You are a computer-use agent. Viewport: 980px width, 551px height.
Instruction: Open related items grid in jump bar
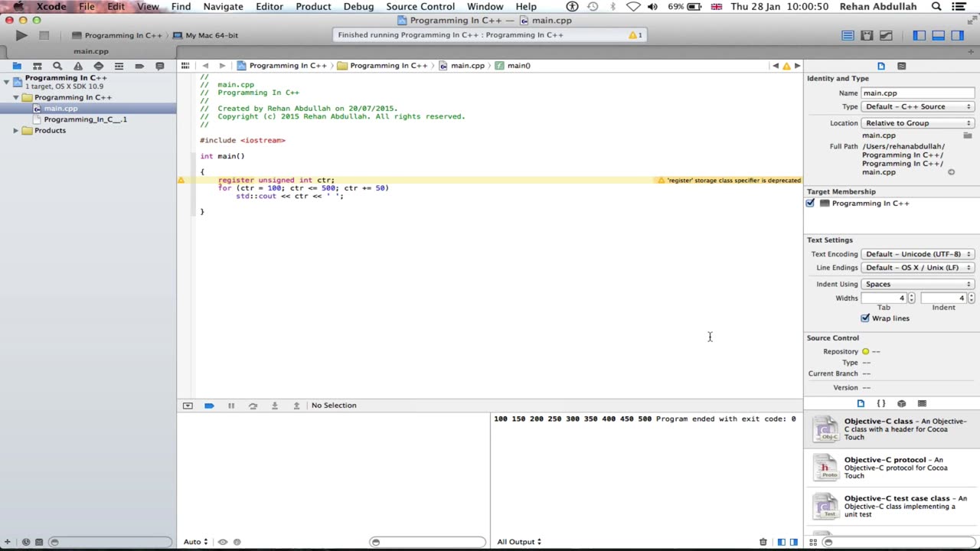[x=185, y=66]
